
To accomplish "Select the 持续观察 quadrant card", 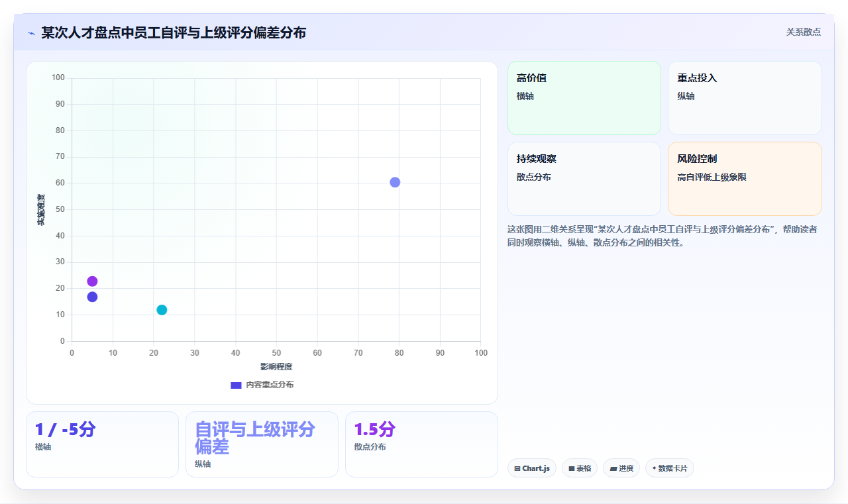I will point(584,179).
